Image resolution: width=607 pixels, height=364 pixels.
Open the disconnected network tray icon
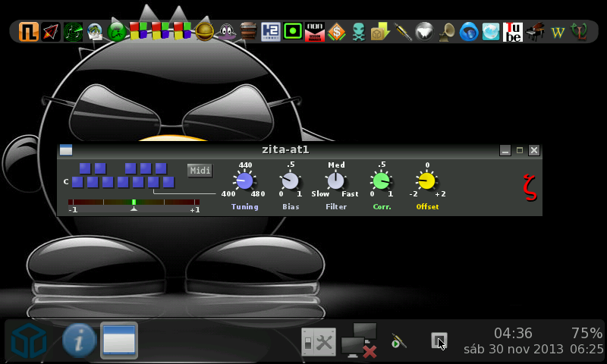tap(359, 340)
